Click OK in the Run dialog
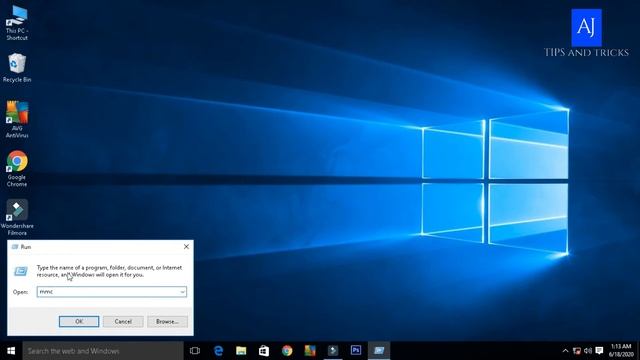The height and width of the screenshot is (360, 640). click(79, 322)
